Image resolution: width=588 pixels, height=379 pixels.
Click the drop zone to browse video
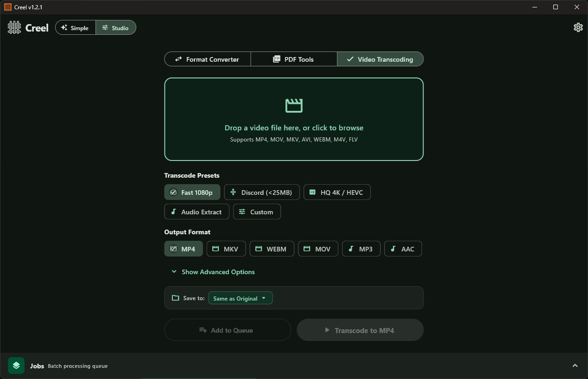tap(294, 119)
